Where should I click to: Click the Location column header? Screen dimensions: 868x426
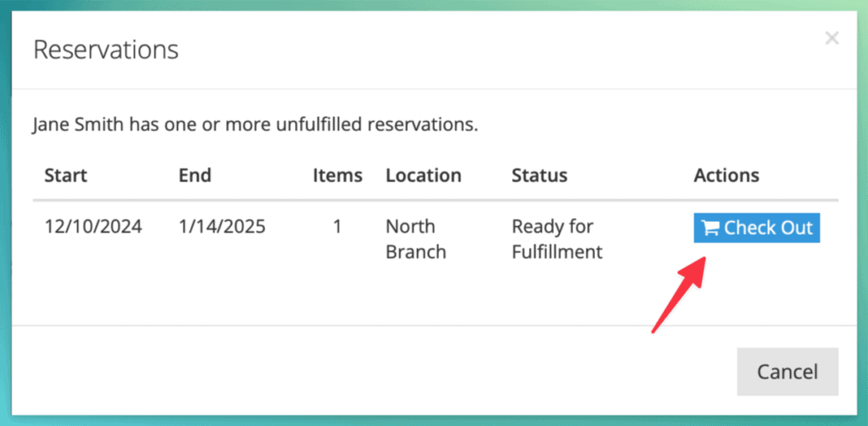423,175
